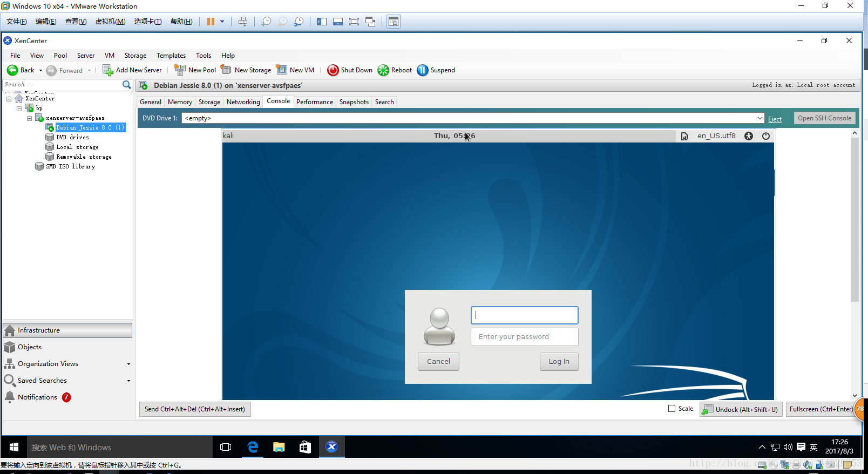This screenshot has height=474, width=868.
Task: Click the Open SSH Console button
Action: point(824,118)
